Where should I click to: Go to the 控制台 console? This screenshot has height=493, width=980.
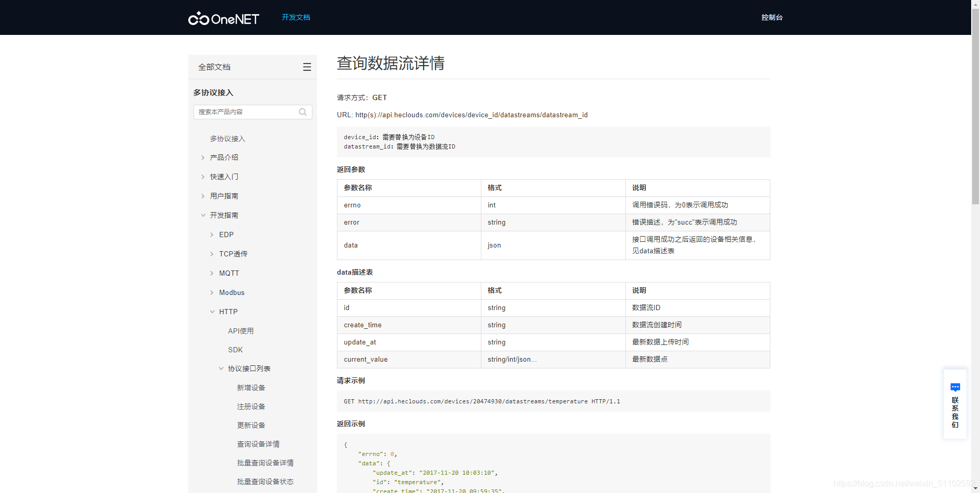pyautogui.click(x=772, y=17)
